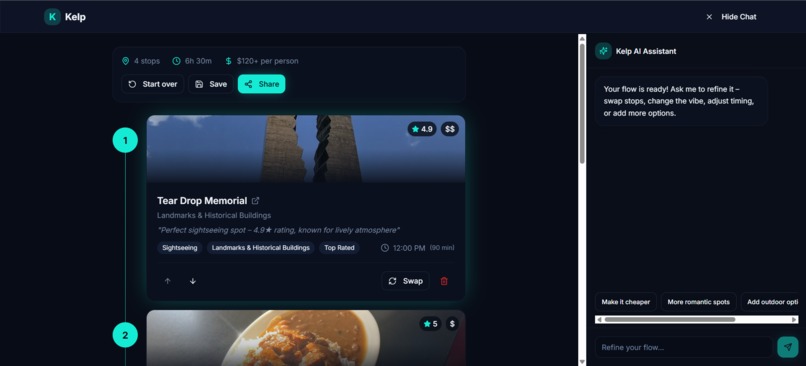Click the 5 star rating badge
This screenshot has height=366, width=806.
[430, 324]
